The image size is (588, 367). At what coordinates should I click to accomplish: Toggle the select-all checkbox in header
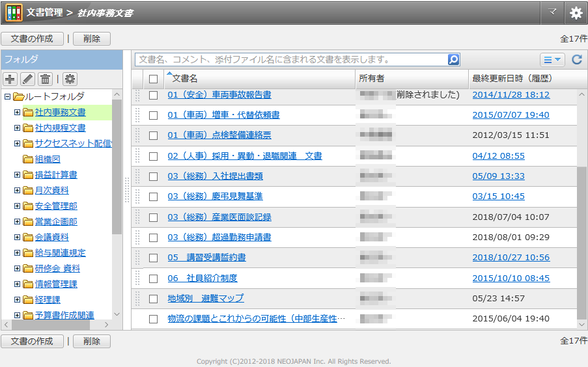pyautogui.click(x=153, y=79)
